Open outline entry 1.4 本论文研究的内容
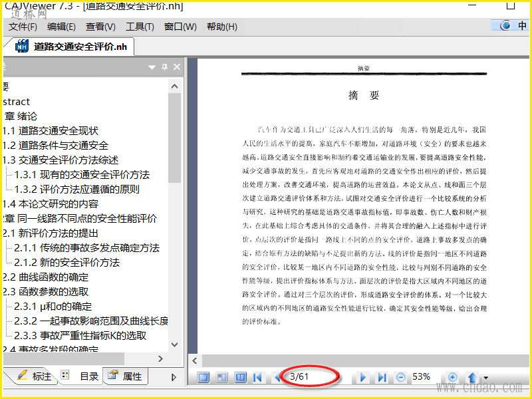The width and height of the screenshot is (532, 399). click(51, 204)
